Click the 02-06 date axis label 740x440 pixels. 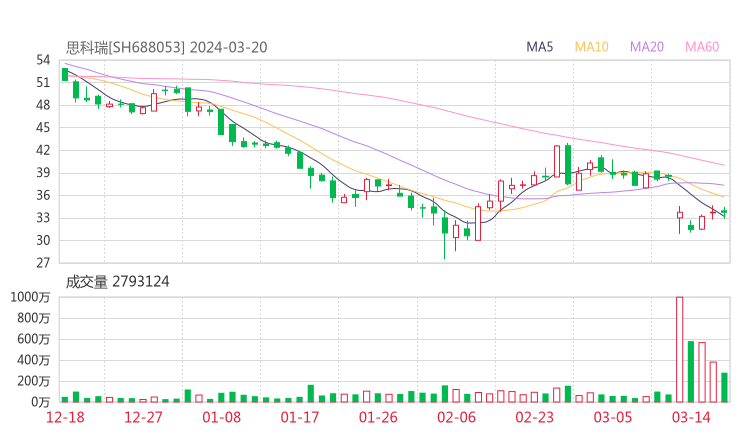click(x=456, y=417)
